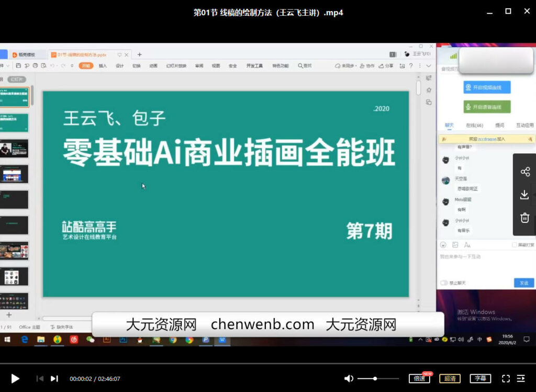
Task: Close the pptx document tab
Action: [x=127, y=54]
